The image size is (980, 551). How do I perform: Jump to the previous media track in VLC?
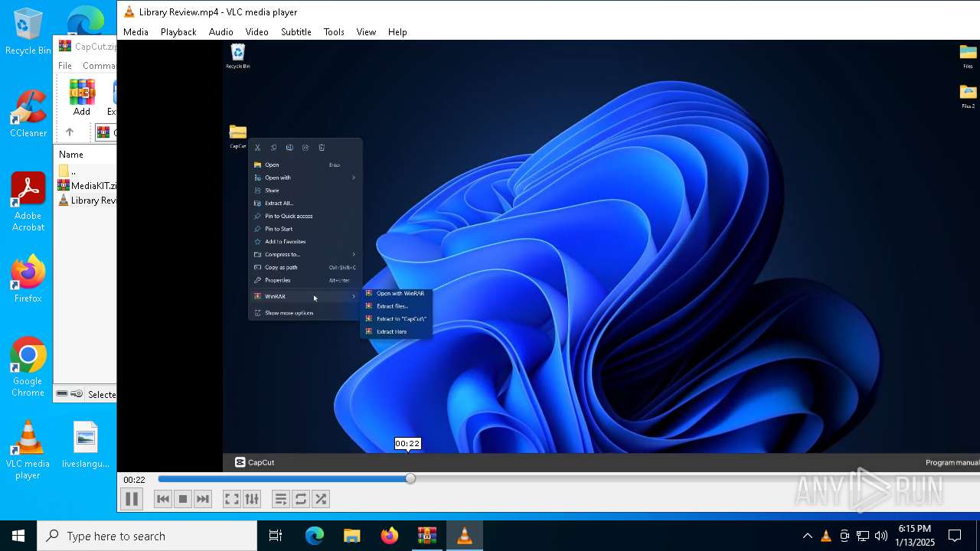point(162,499)
